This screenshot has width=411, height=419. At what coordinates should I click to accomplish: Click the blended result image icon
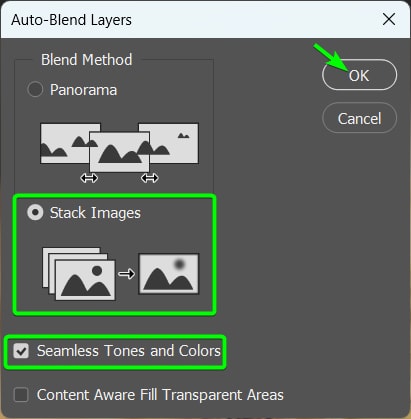point(169,274)
